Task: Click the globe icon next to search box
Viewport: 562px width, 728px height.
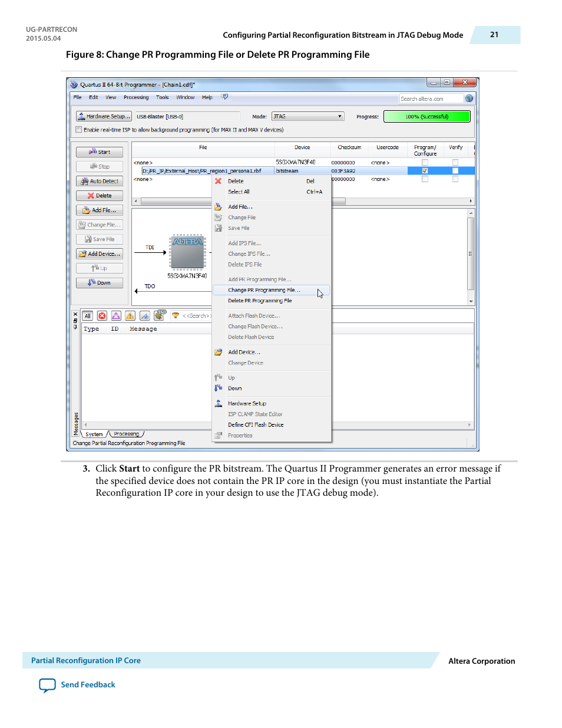Action: coord(469,98)
